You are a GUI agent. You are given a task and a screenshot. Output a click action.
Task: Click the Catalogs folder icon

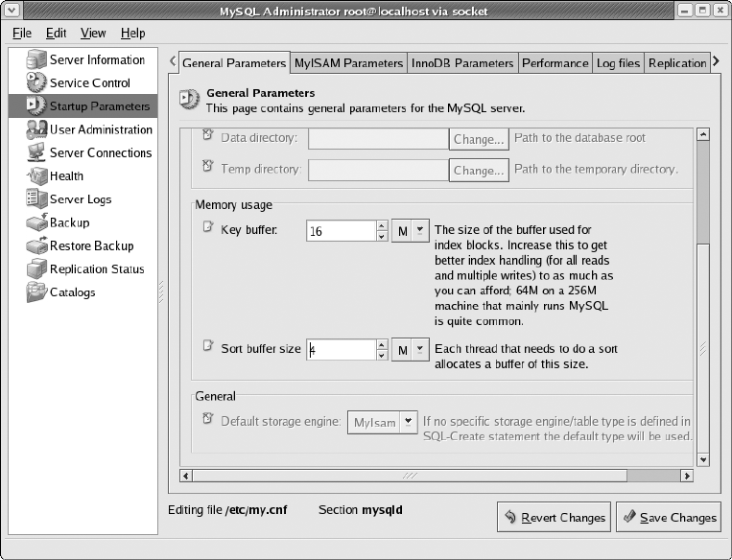click(x=36, y=292)
